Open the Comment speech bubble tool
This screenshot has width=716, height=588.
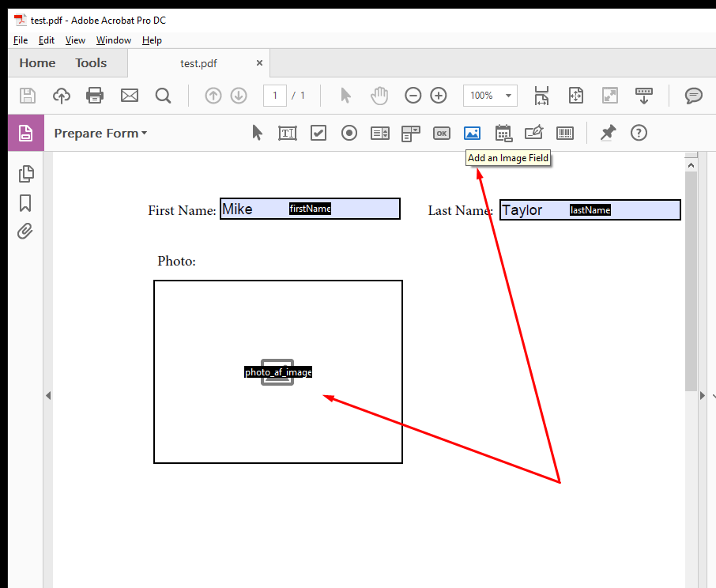tap(694, 96)
